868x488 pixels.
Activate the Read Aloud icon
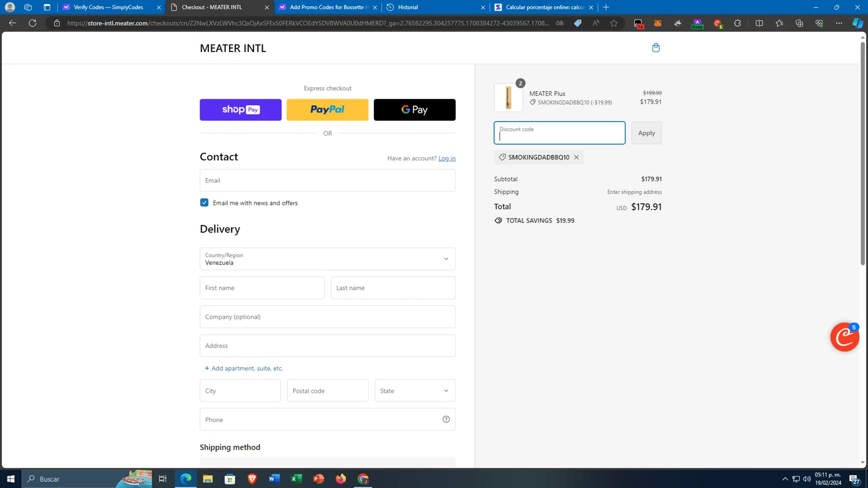coord(595,23)
